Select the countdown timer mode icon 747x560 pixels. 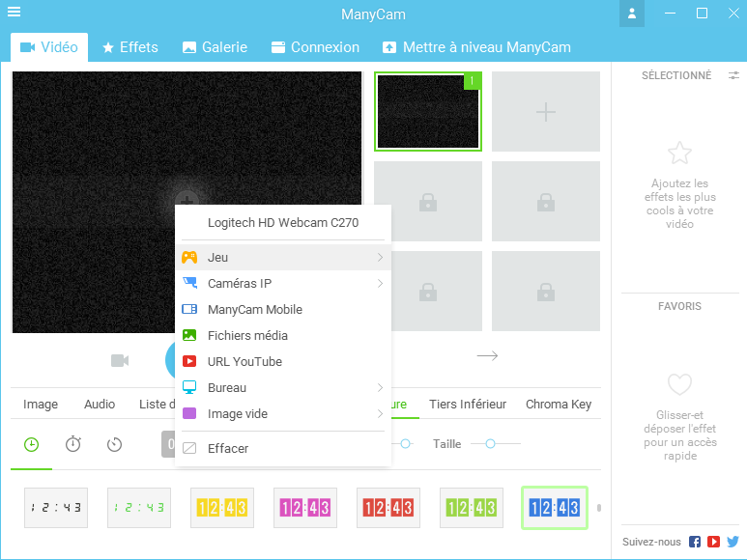[x=114, y=445]
